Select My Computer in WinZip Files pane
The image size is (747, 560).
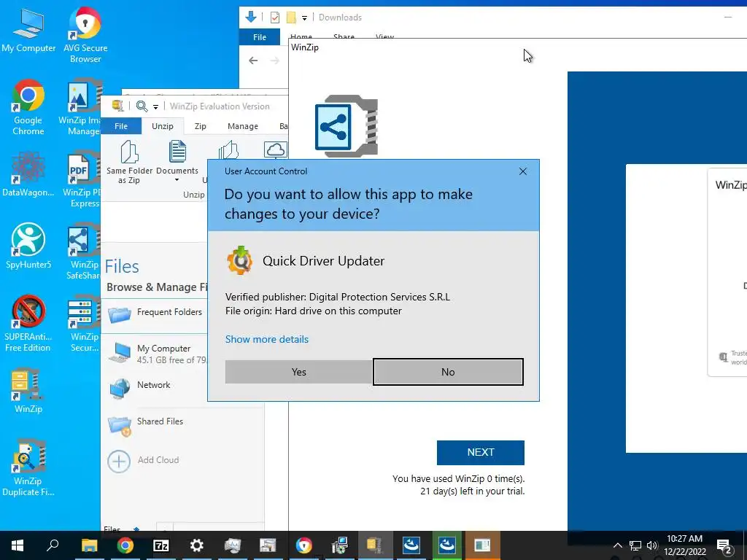(155, 354)
